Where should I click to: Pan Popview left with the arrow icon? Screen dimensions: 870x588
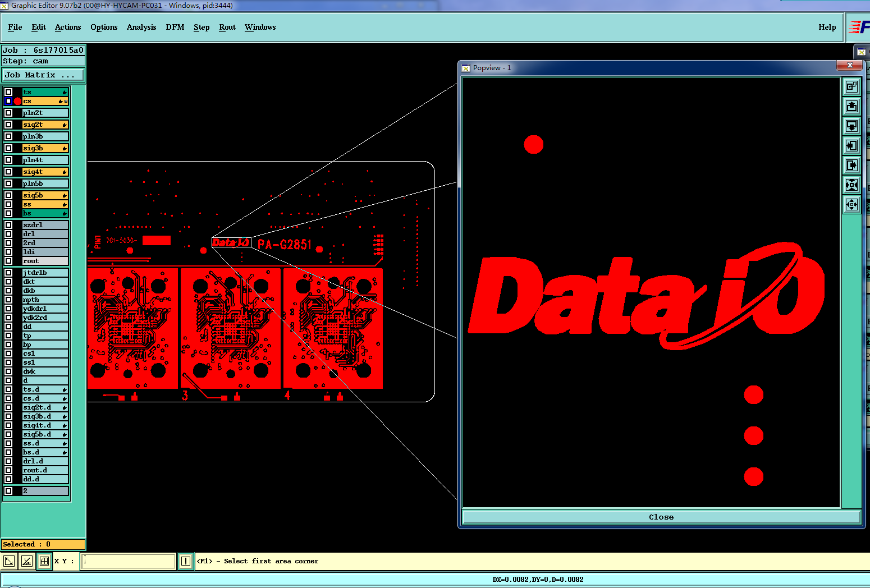click(851, 145)
